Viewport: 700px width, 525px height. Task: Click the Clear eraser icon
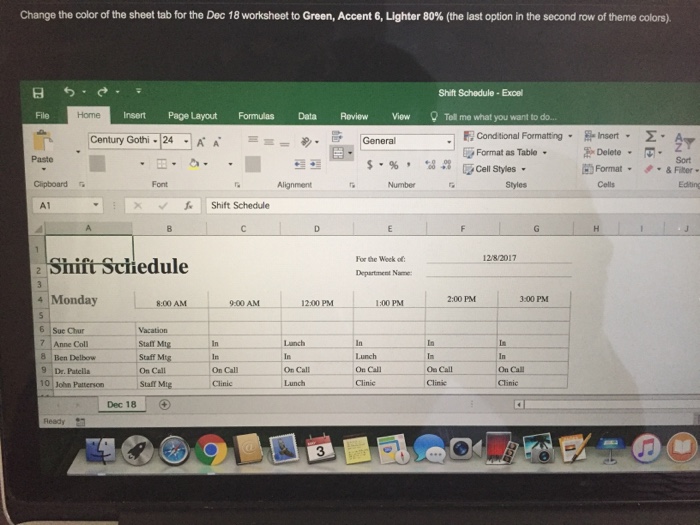[x=649, y=169]
